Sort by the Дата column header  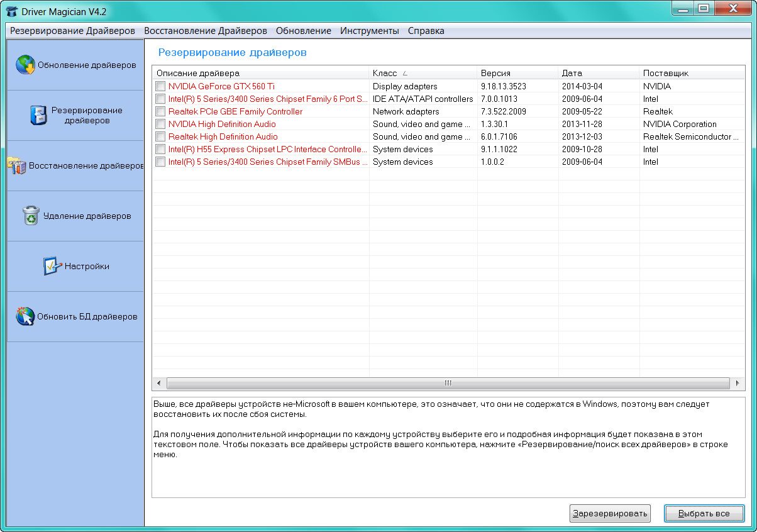599,73
